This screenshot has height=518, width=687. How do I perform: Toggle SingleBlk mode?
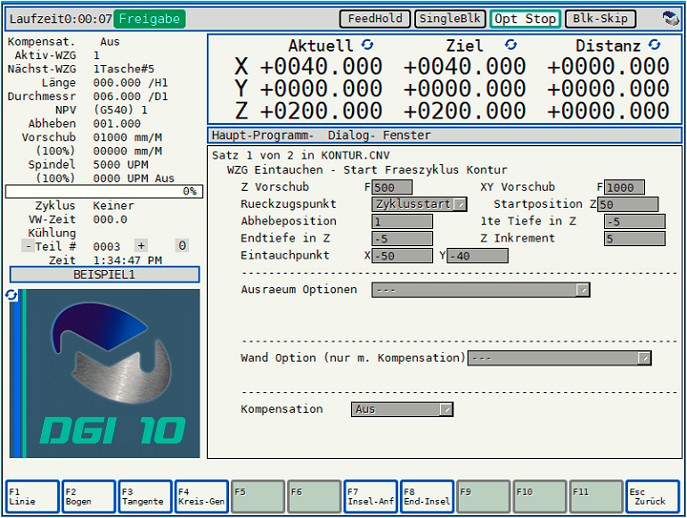(x=450, y=19)
